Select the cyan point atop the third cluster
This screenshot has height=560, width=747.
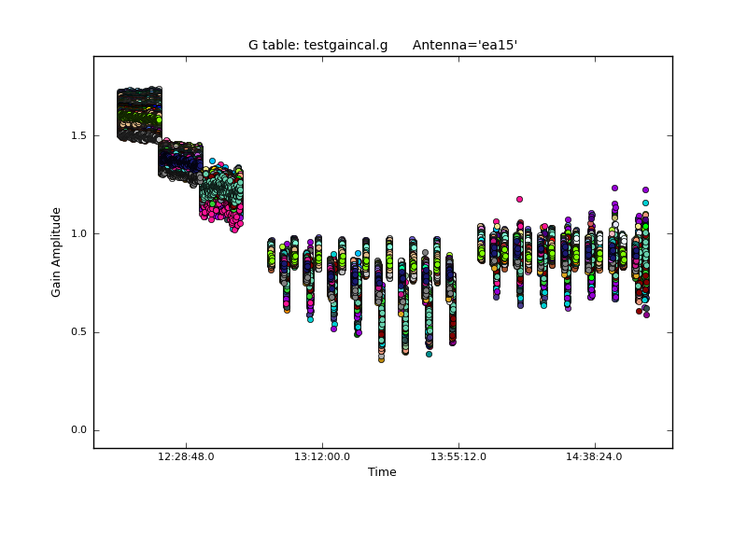click(212, 161)
